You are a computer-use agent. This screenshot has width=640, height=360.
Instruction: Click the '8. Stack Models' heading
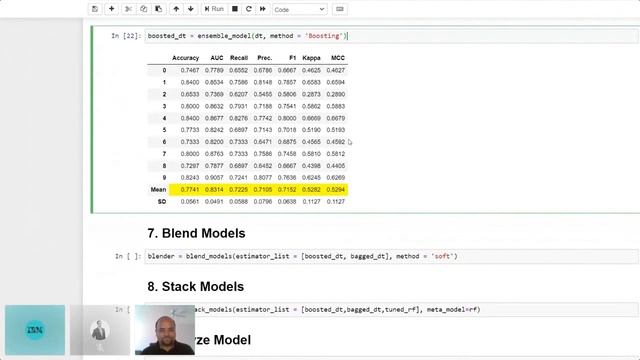196,287
